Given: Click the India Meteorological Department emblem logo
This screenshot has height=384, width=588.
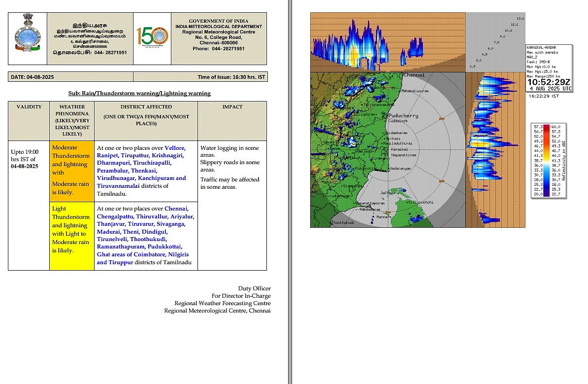Looking at the screenshot, I should click(x=28, y=33).
